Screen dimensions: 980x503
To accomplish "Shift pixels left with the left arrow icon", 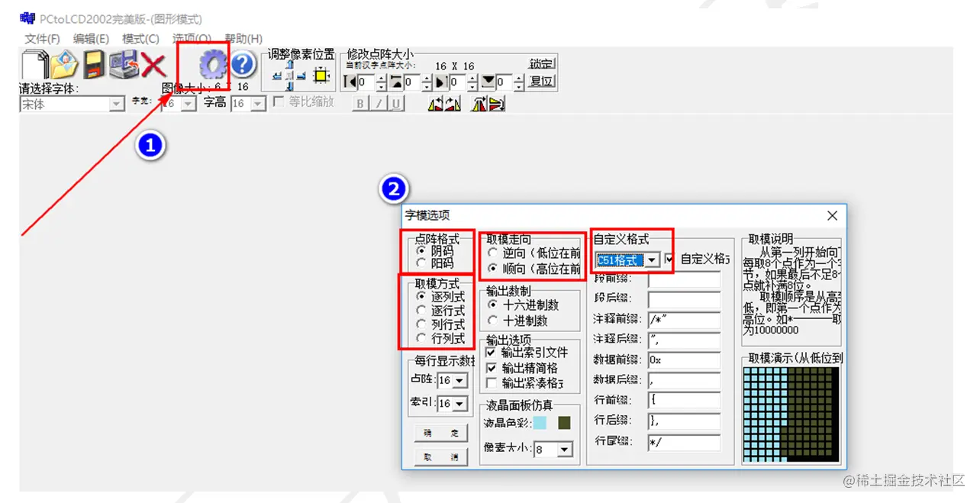I will 277,76.
